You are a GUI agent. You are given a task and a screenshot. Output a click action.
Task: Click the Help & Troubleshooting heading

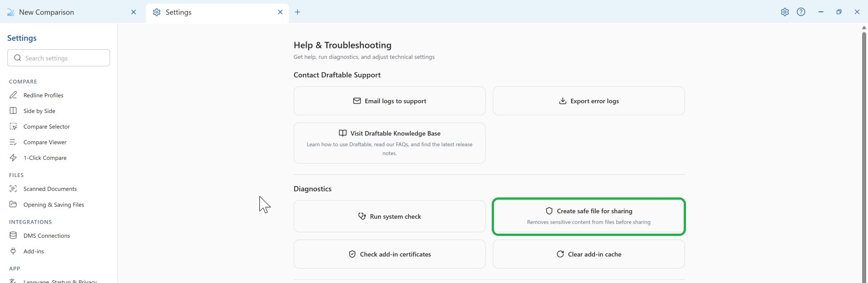342,45
